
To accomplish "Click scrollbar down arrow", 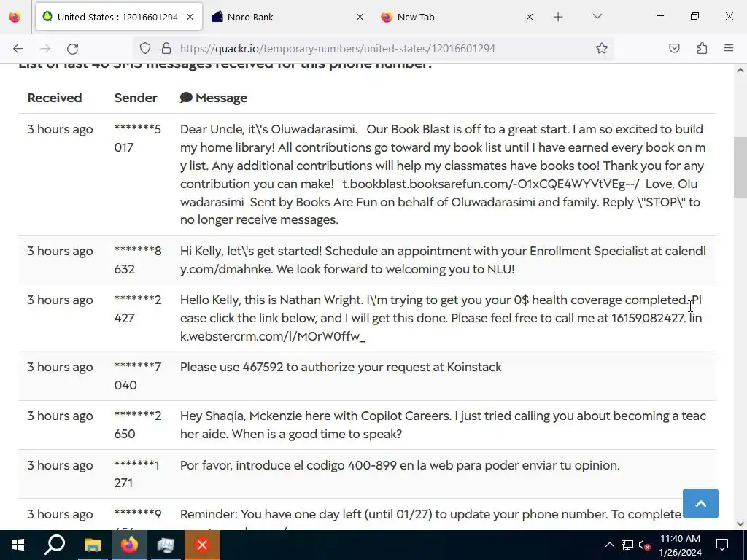I will [x=740, y=524].
